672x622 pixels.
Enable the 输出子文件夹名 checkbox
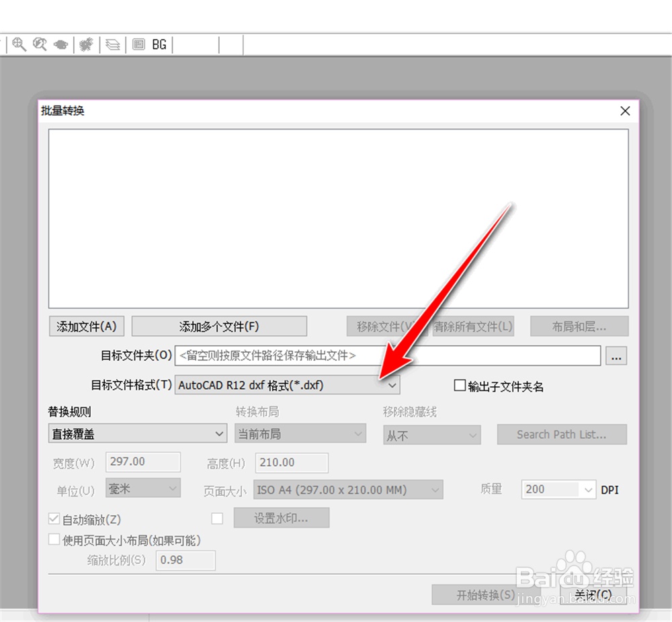pos(460,384)
